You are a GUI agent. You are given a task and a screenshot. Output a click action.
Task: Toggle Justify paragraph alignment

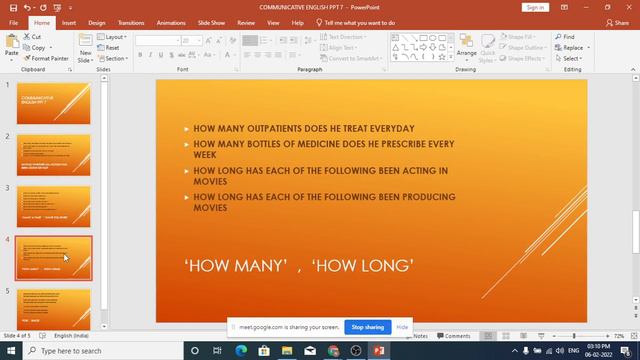pos(278,55)
